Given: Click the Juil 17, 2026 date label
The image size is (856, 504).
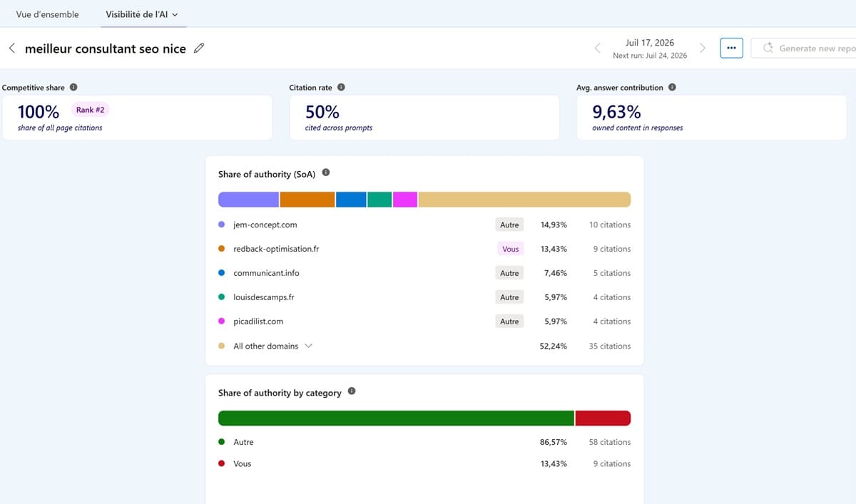Looking at the screenshot, I should (x=650, y=43).
